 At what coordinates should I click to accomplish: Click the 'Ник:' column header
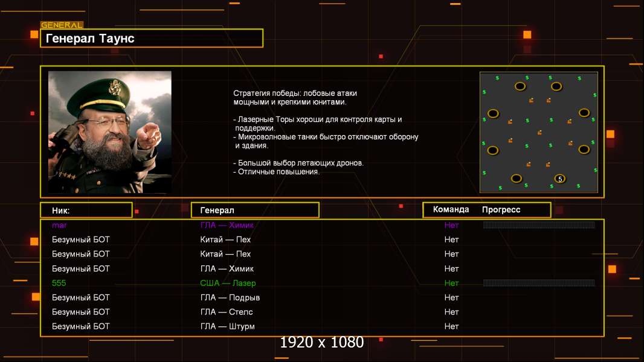86,210
